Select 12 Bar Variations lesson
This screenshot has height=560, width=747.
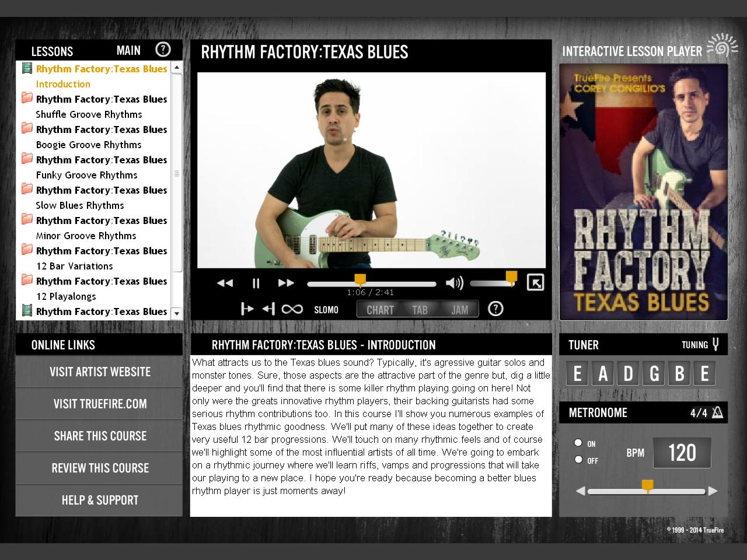74,266
